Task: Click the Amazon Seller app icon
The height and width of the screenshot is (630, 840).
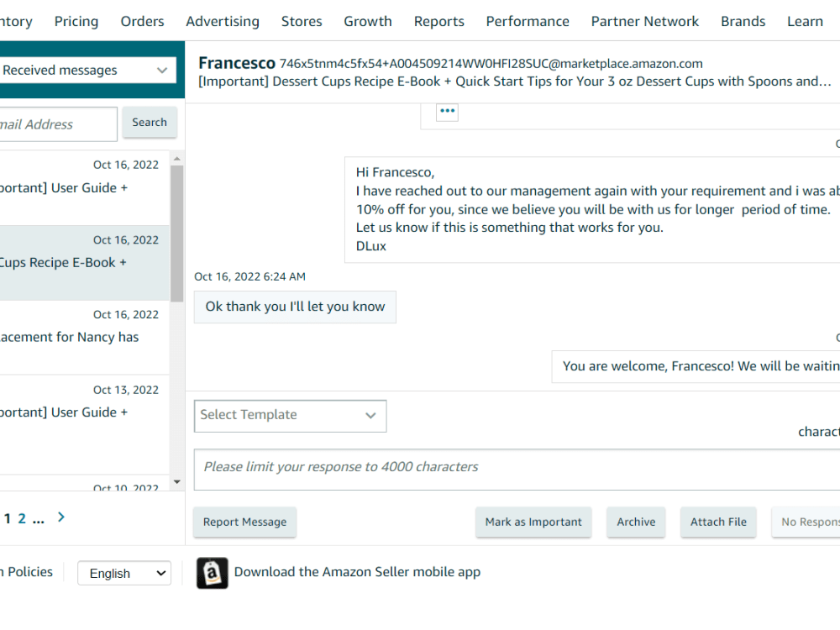Action: click(213, 573)
